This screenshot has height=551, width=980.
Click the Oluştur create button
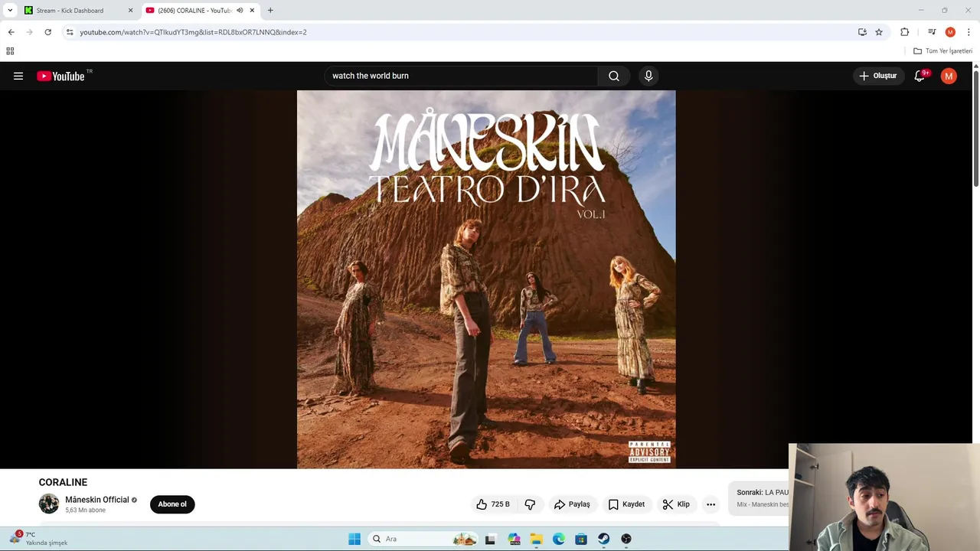point(877,76)
